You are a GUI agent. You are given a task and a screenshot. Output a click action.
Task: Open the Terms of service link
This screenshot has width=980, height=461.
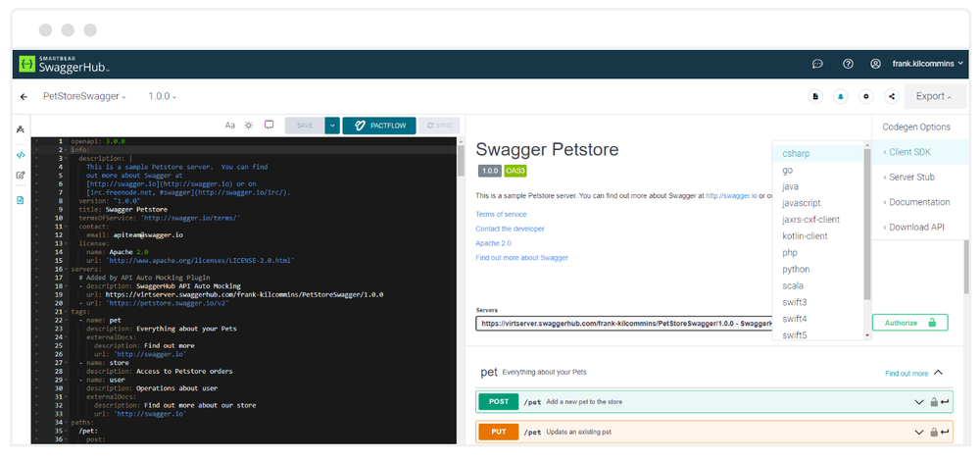point(501,214)
